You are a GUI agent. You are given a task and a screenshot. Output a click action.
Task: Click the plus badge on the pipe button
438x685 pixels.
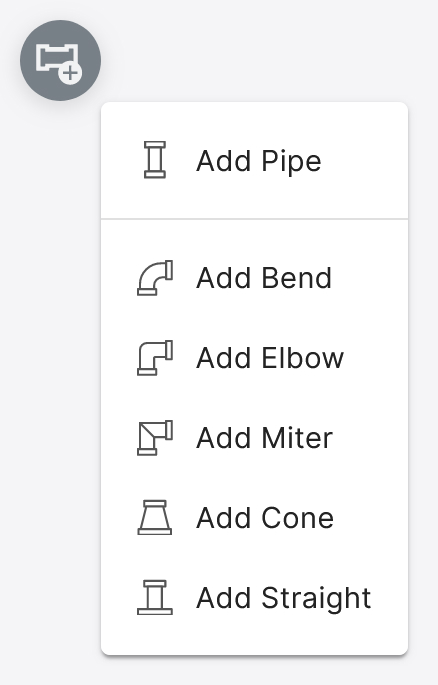[70, 73]
